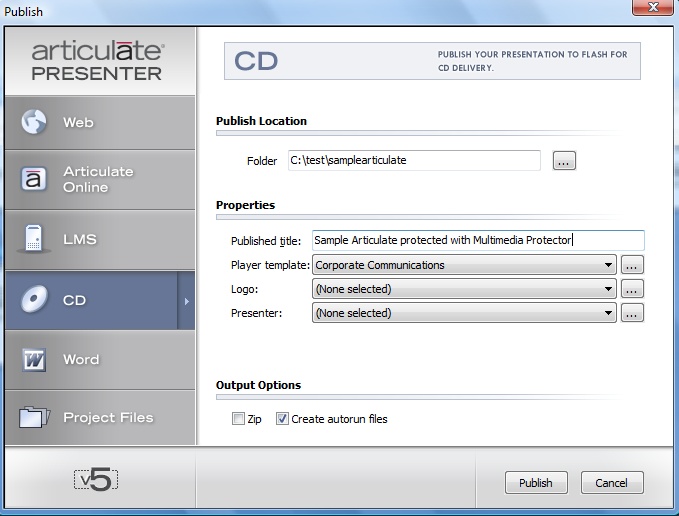Screen dimensions: 679x516
Task: Click the Articulate Online 'a' icon
Action: click(33, 179)
